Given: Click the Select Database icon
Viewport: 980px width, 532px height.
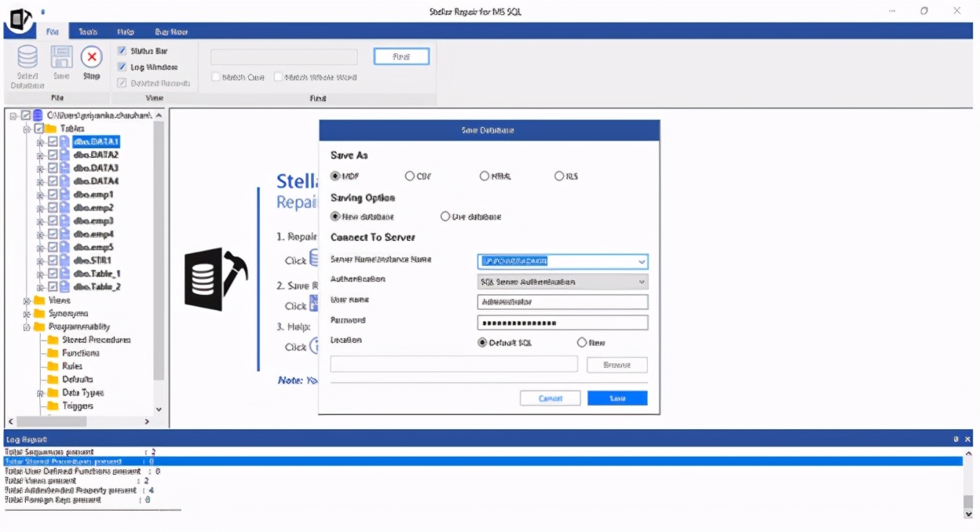Looking at the screenshot, I should (27, 58).
